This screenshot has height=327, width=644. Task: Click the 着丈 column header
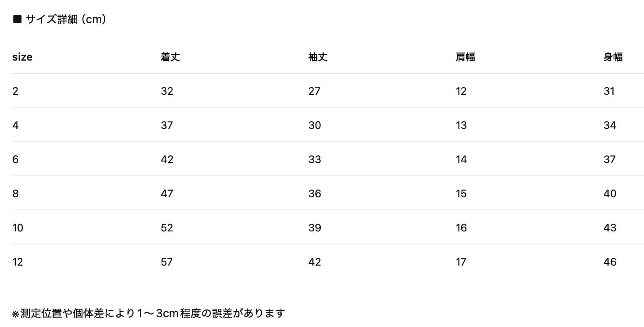coord(170,57)
